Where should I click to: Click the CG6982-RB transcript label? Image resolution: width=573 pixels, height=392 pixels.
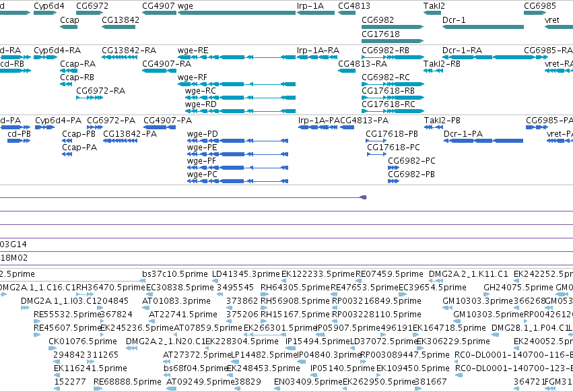[386, 50]
